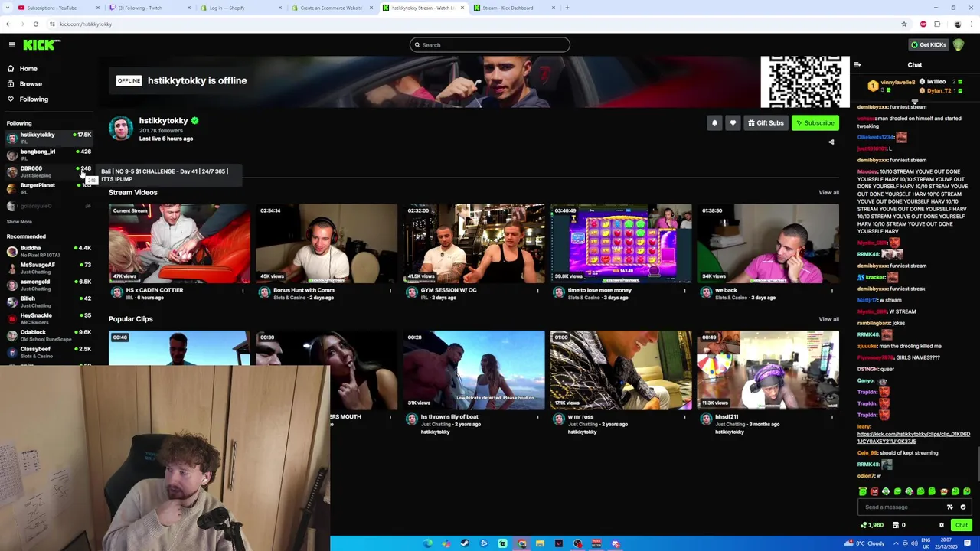Click the red angry emote quick button
Image resolution: width=980 pixels, height=551 pixels.
pyautogui.click(x=874, y=491)
